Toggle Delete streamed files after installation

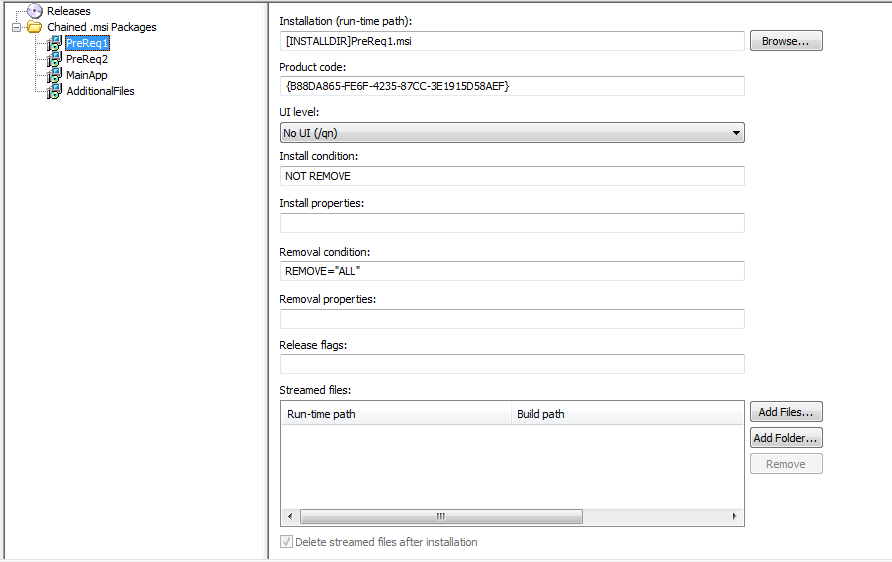(287, 542)
